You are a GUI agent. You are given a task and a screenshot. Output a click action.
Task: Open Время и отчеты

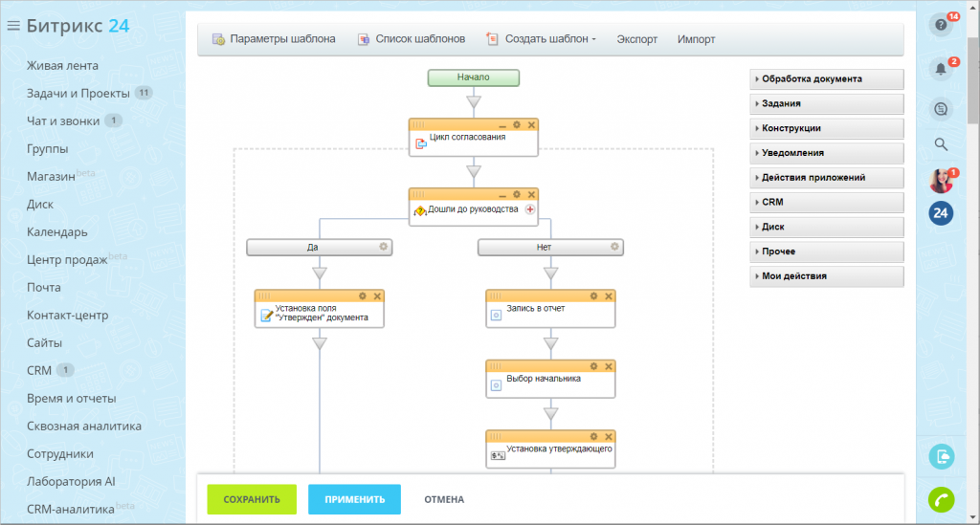(71, 398)
